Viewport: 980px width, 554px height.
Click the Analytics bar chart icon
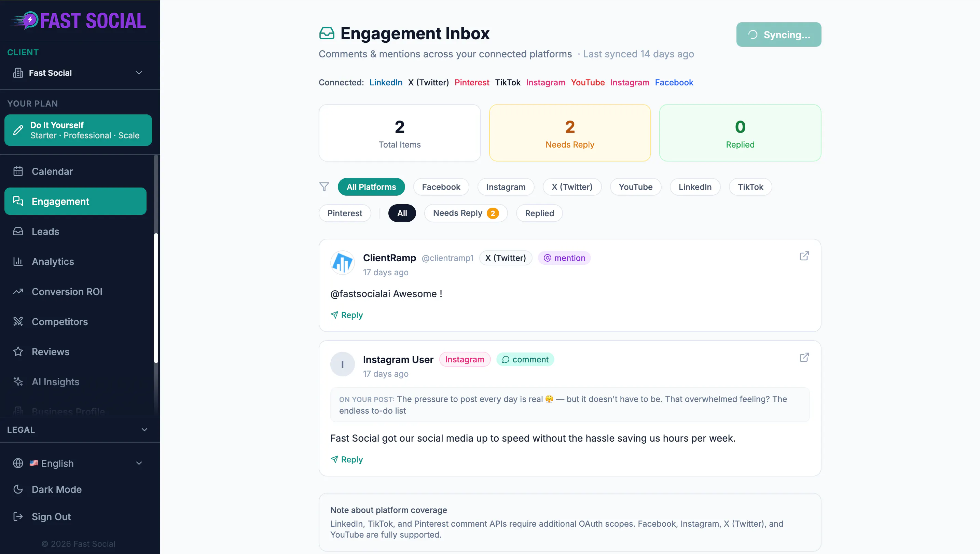18,261
